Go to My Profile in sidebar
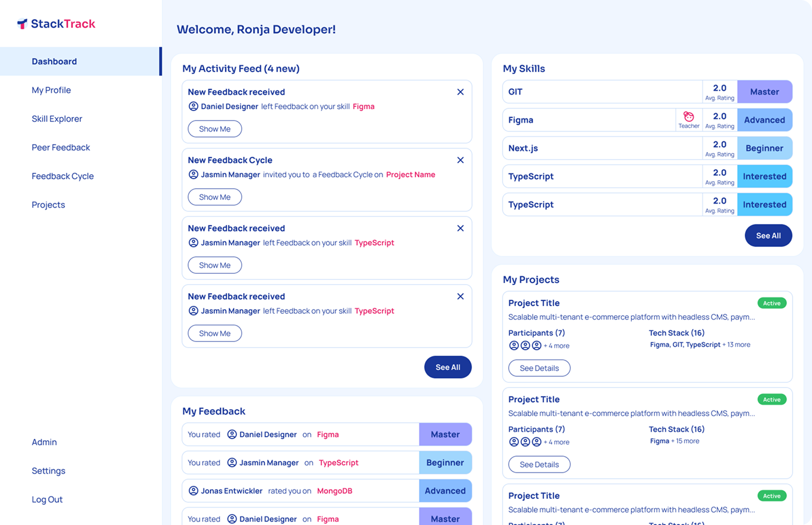This screenshot has width=812, height=525. pyautogui.click(x=51, y=90)
